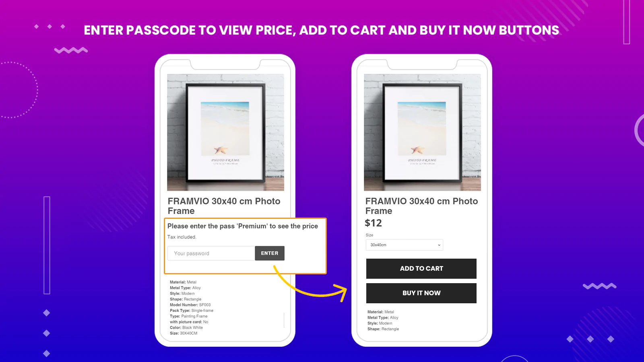Click the ENTER button beside password field
Viewport: 644px width, 362px height.
click(x=270, y=253)
